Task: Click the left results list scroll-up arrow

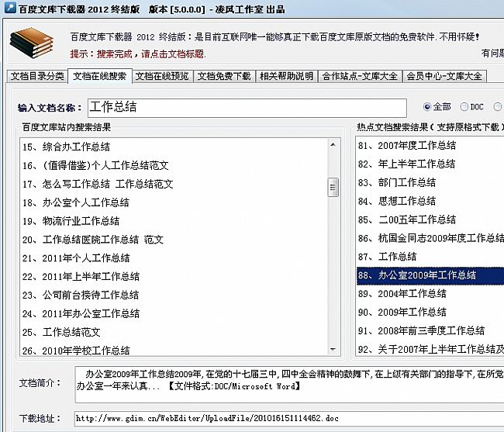Action: point(333,142)
